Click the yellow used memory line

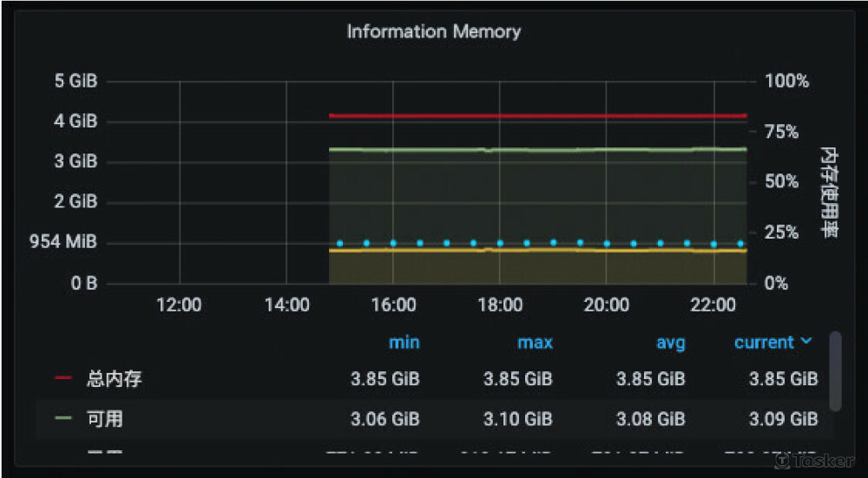[538, 250]
